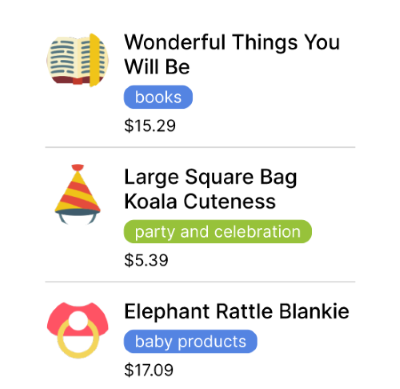400x389 pixels.
Task: Click the red pacifier icon
Action: coord(78,330)
